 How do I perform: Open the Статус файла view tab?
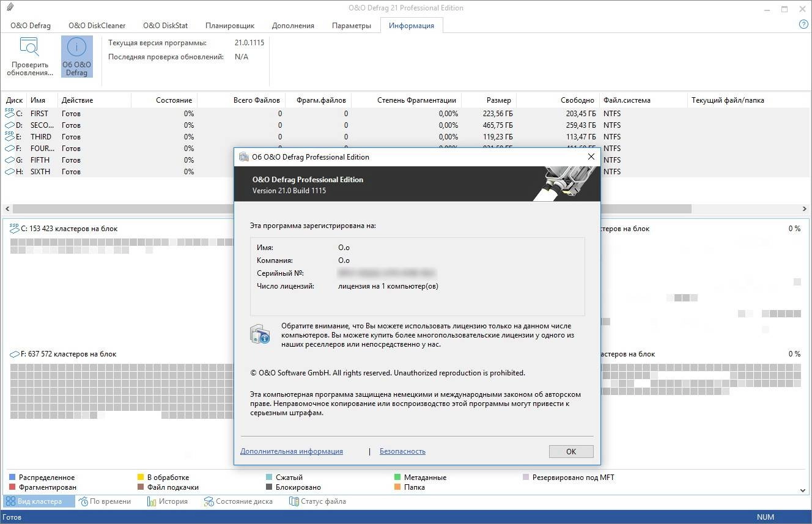(x=317, y=501)
